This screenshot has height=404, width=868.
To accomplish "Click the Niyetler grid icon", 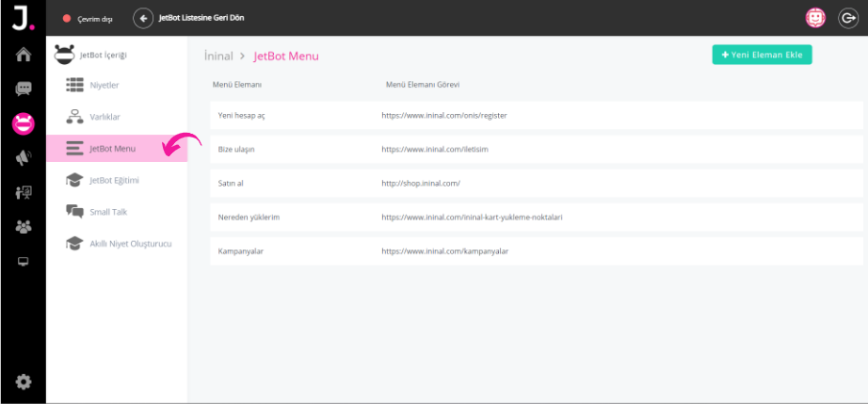I will point(74,85).
